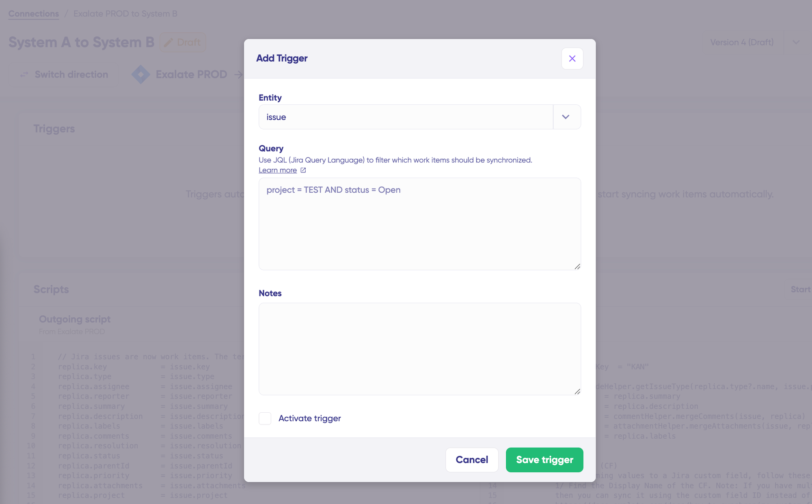Click the external link icon beside Learn more
812x504 pixels.
pos(303,170)
